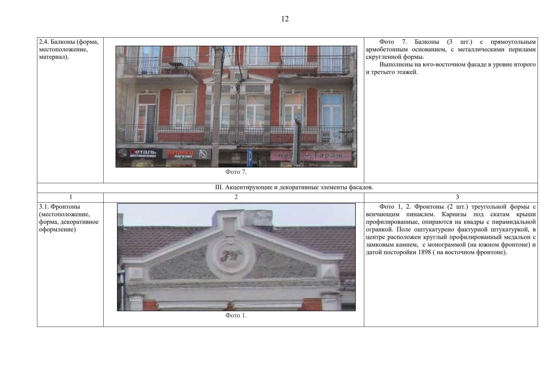Click the cell '2.4. Балконы (форма, местоположение, материал)'

(70, 110)
